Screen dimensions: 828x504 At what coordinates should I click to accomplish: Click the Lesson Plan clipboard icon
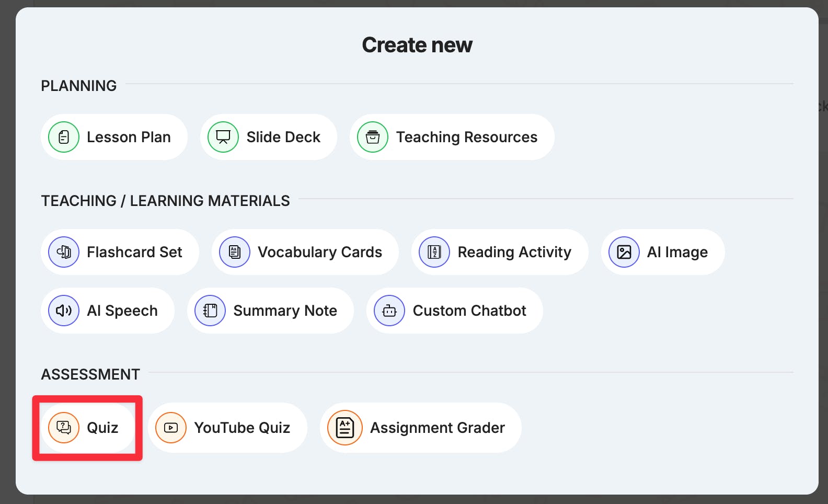point(64,137)
